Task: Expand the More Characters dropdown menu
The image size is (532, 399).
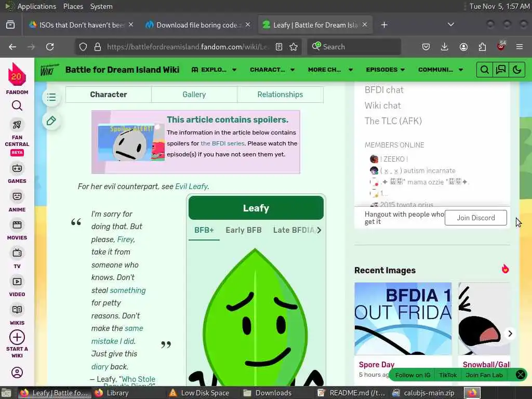Action: coord(330,70)
